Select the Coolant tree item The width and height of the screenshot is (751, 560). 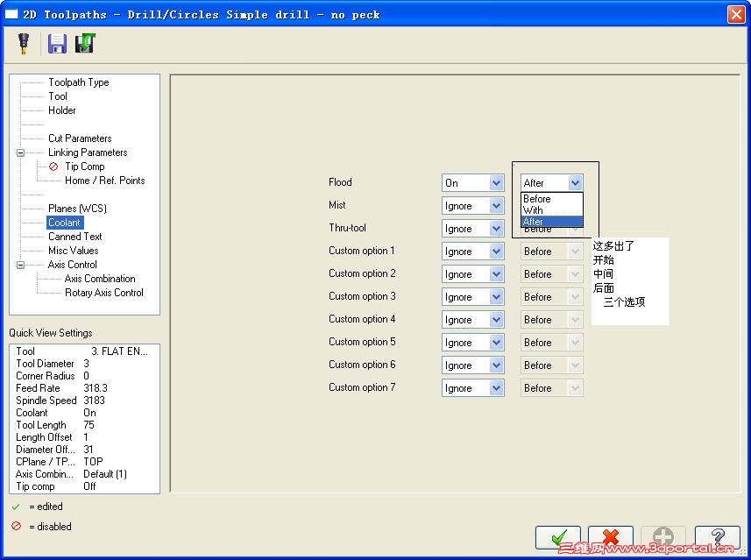(x=65, y=223)
